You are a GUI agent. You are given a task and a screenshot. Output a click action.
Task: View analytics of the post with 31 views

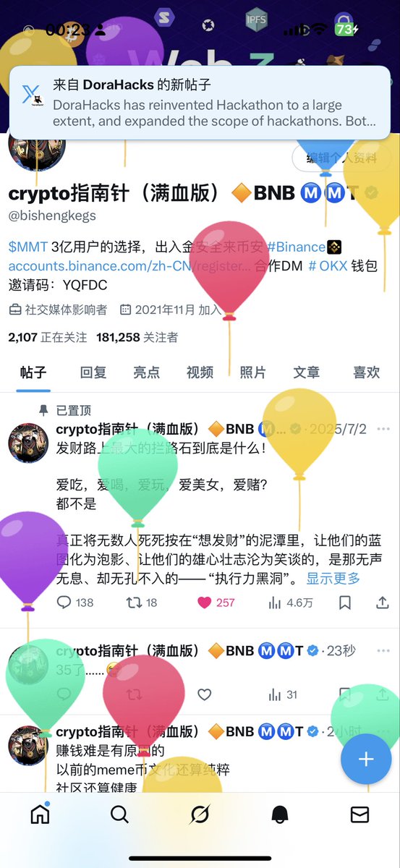click(283, 694)
